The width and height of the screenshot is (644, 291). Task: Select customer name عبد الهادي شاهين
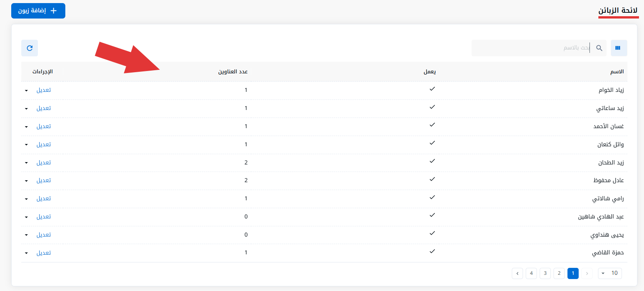click(601, 217)
